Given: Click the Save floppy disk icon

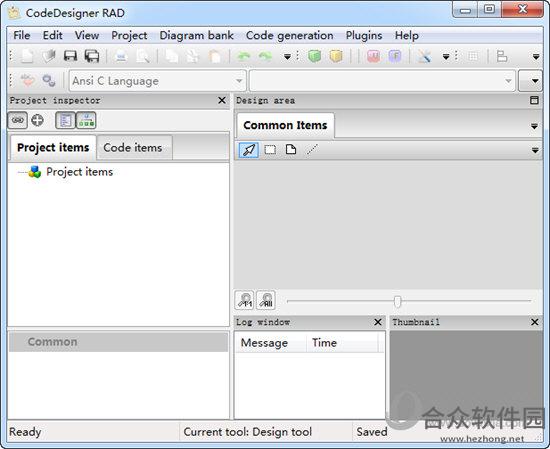Looking at the screenshot, I should [x=70, y=56].
